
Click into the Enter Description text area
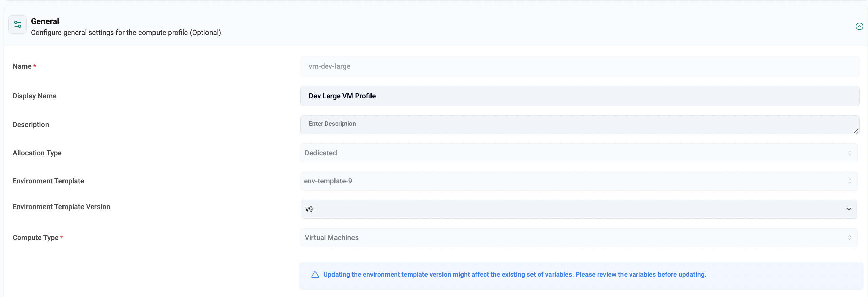[x=577, y=124]
